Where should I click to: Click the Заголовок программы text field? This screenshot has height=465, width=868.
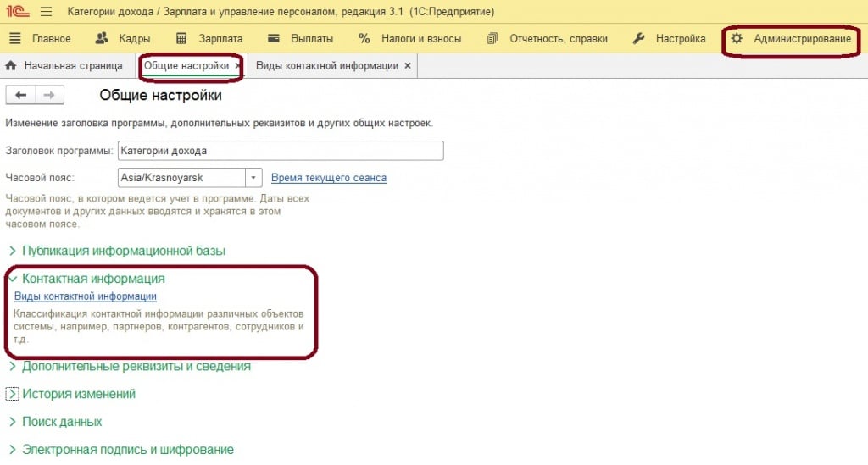(x=281, y=151)
